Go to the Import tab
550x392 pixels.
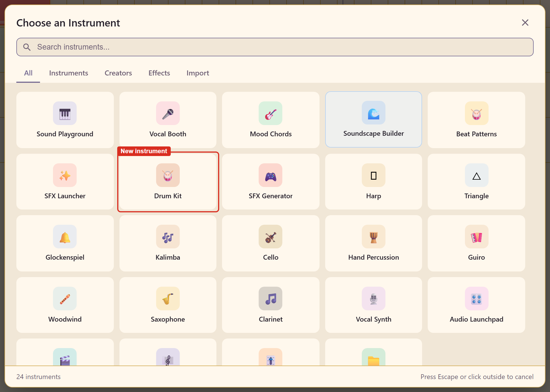pos(198,73)
